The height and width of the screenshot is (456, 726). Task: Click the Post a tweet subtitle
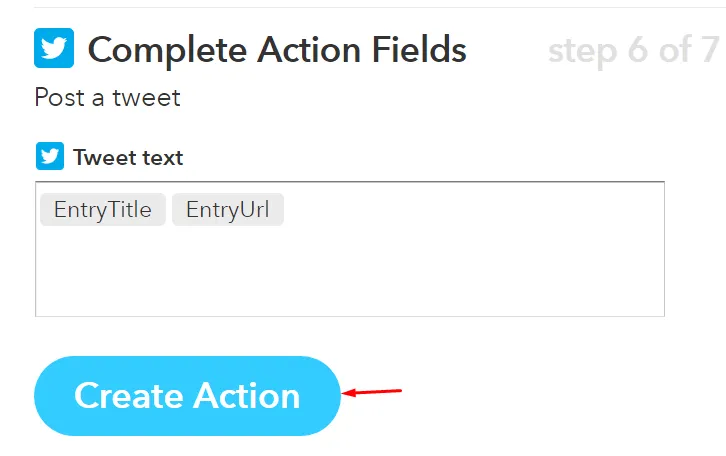coord(107,97)
